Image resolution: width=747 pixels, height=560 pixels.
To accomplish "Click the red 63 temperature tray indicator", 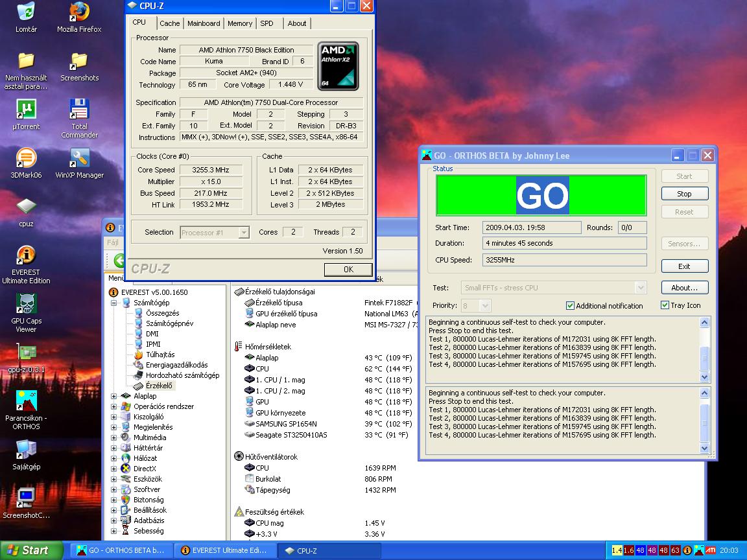I will [676, 550].
